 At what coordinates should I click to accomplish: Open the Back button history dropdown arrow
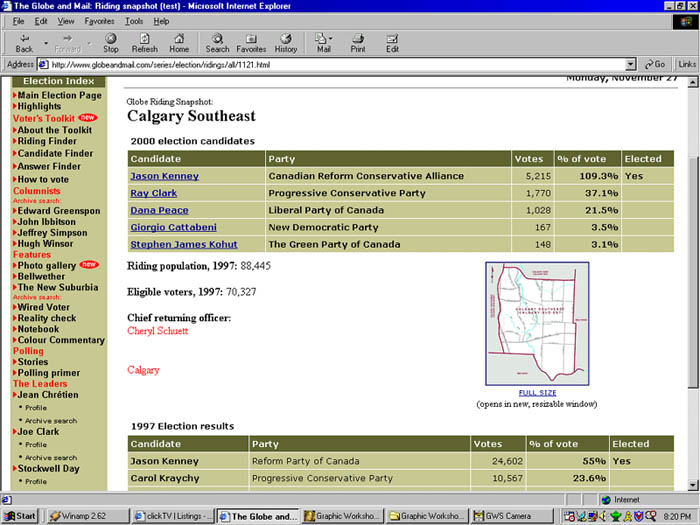46,43
